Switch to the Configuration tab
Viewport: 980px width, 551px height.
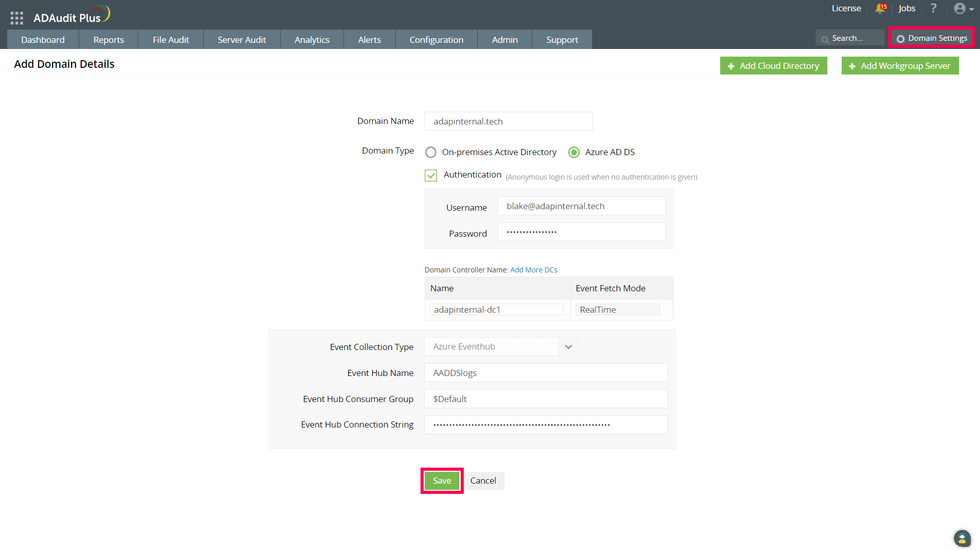pyautogui.click(x=436, y=40)
